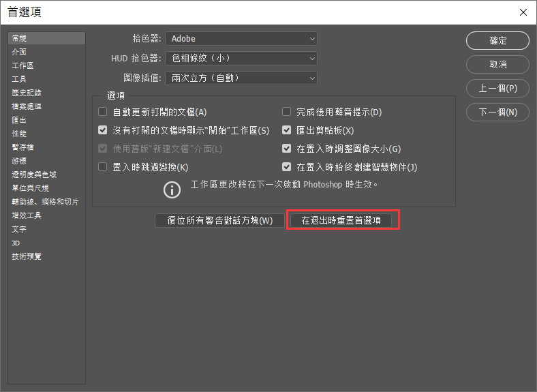Click the 確定 button
The width and height of the screenshot is (537, 392).
[x=497, y=41]
